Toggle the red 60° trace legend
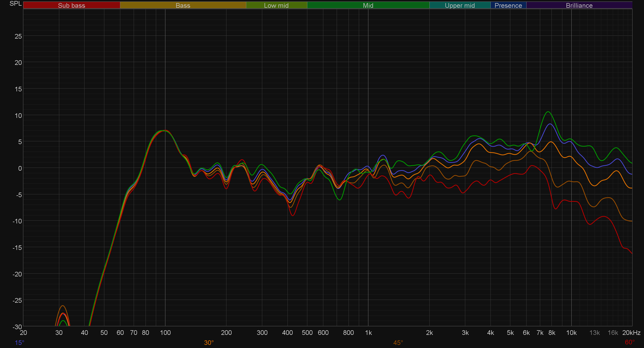644x348 pixels. coord(630,342)
